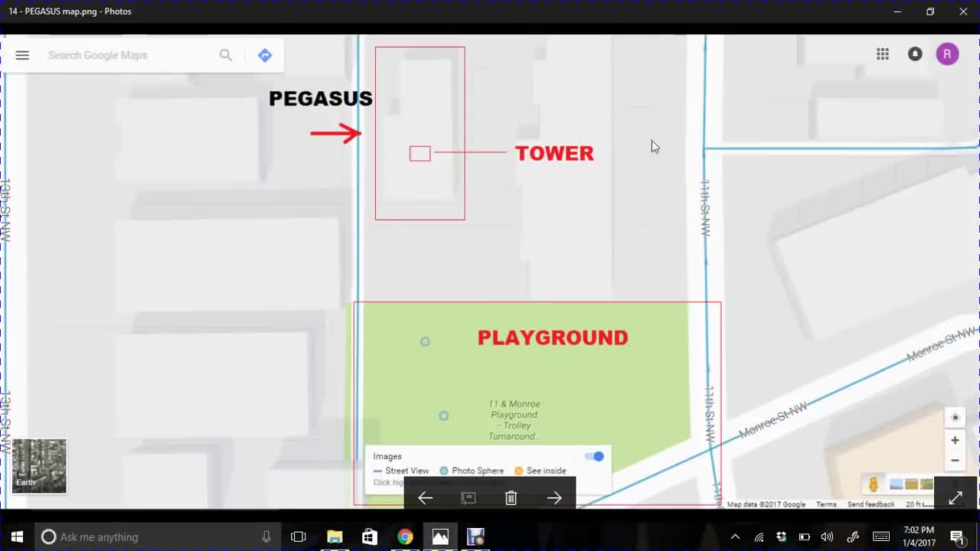Open the Windows Store taskbar icon

370,536
